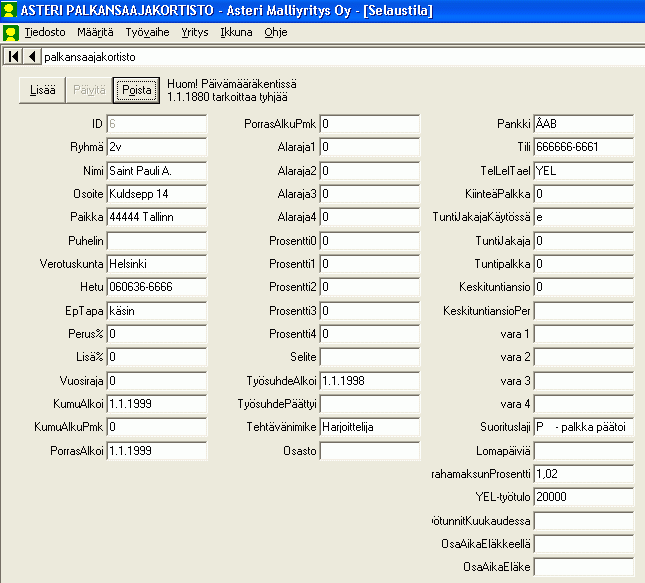Click the document icon beside Tiedosto menu
The width and height of the screenshot is (645, 583).
[10, 32]
